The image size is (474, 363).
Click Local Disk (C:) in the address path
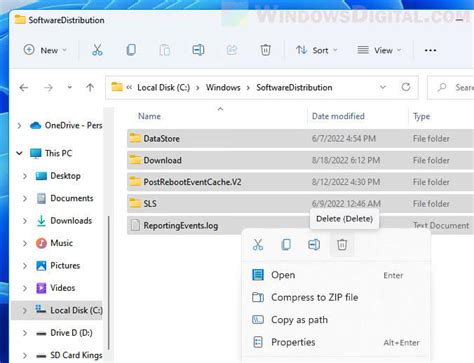(164, 87)
